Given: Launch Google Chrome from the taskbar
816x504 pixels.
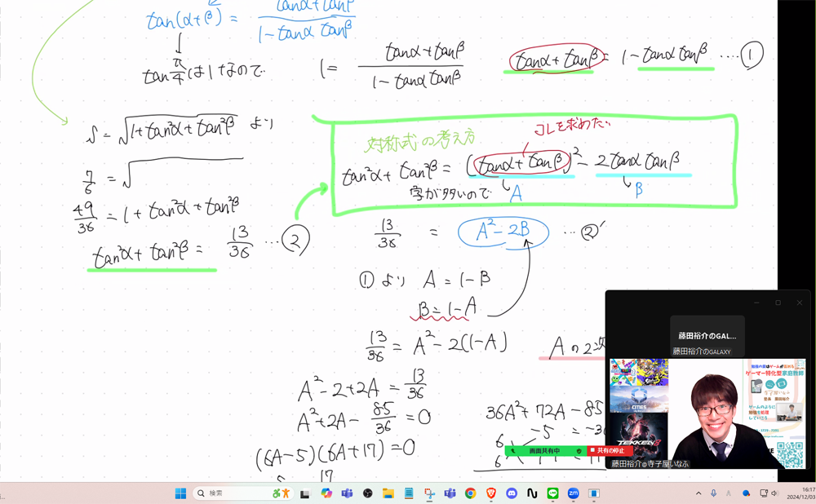Looking at the screenshot, I should coord(471,493).
